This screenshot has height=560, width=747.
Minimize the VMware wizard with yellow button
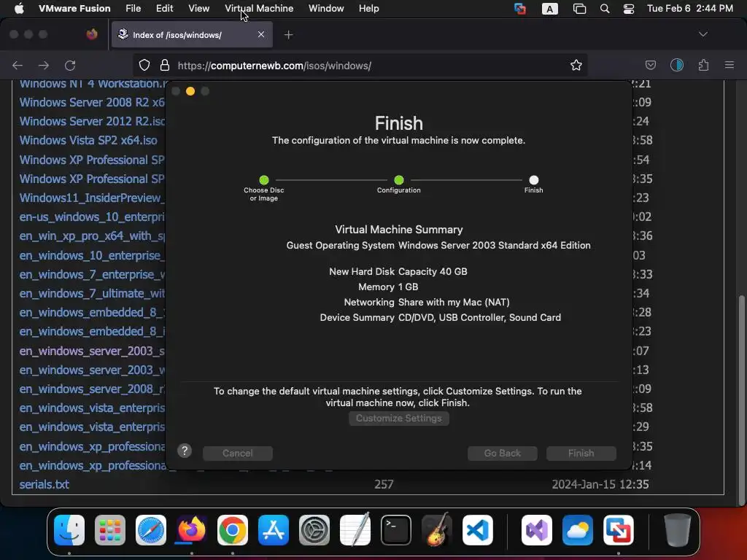pos(190,91)
